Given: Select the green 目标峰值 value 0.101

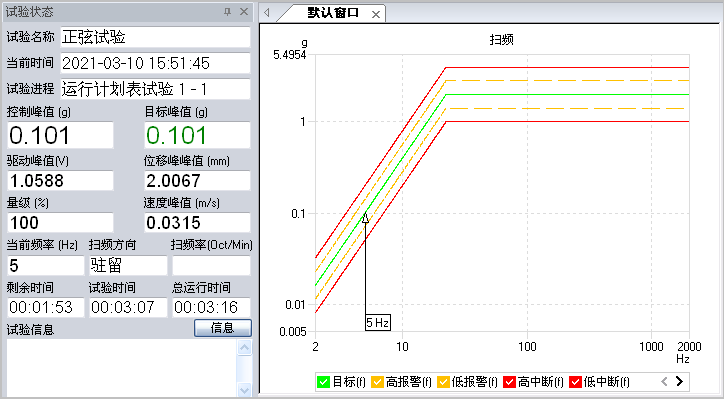Looking at the screenshot, I should pos(198,135).
